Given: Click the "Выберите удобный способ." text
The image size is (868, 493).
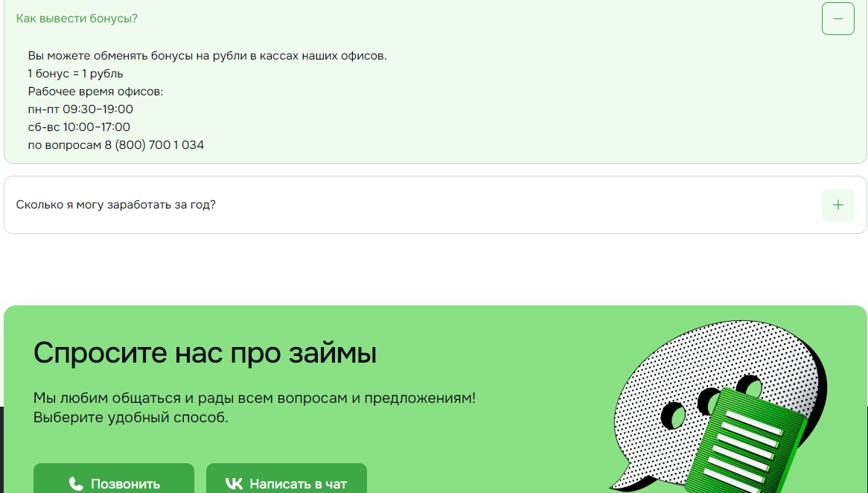Looking at the screenshot, I should coord(130,418).
